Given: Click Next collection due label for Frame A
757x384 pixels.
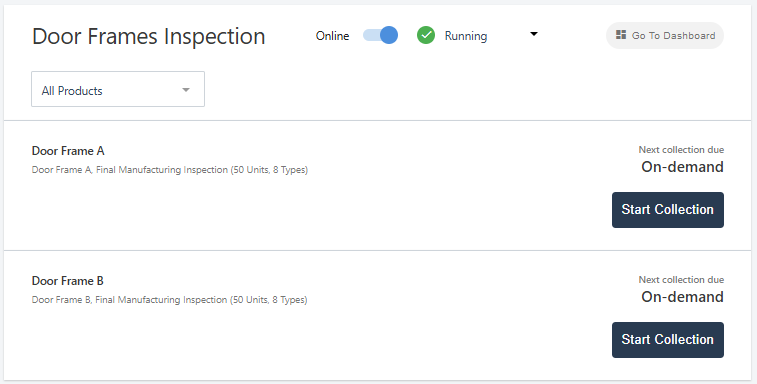Looking at the screenshot, I should tap(681, 150).
